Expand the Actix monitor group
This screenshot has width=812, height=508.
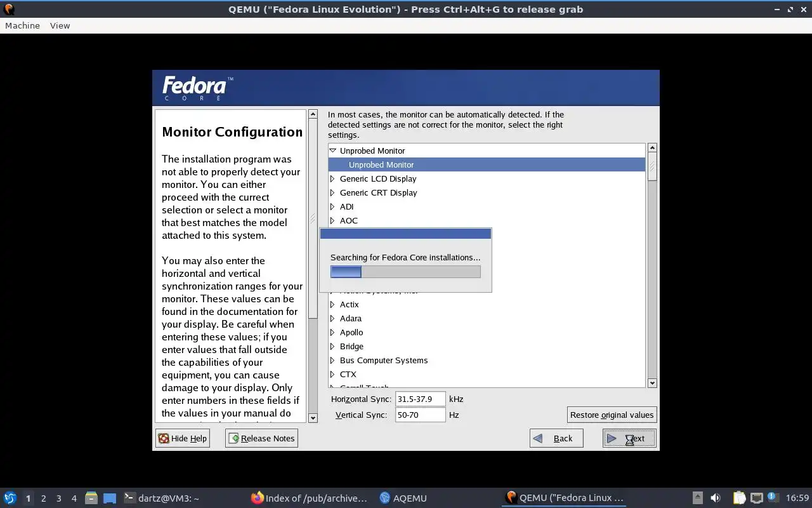coord(332,304)
